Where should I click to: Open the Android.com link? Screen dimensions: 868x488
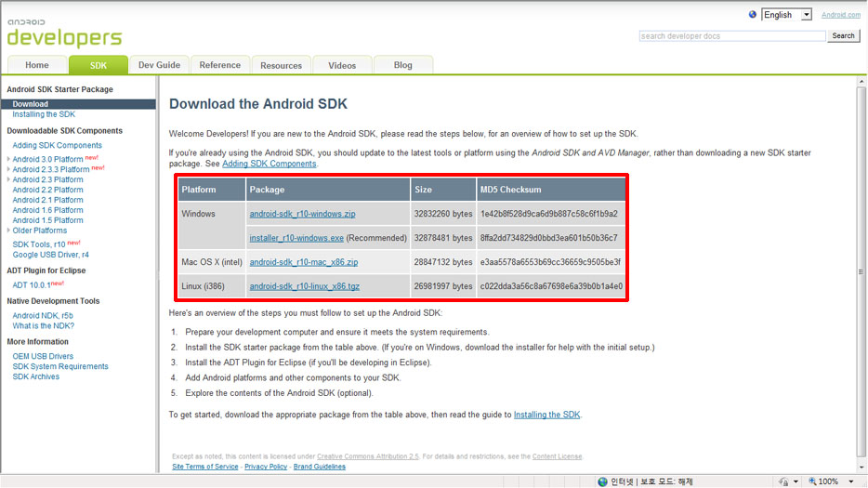840,15
